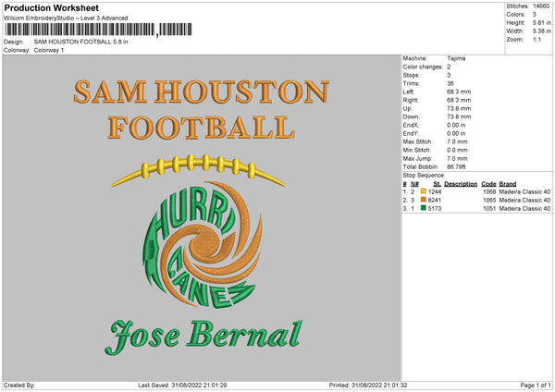Click the 'Stop Sequence:' heading
Image resolution: width=555 pixels, height=392 pixels.
pos(424,175)
